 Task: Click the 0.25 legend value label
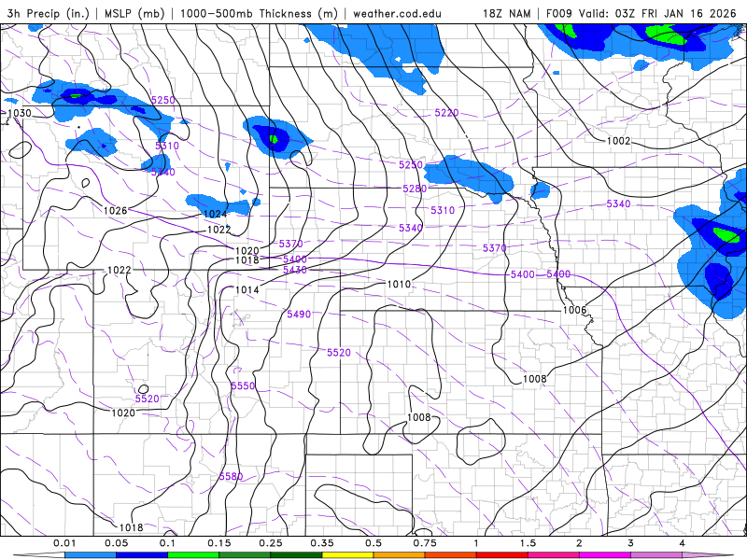tap(271, 543)
